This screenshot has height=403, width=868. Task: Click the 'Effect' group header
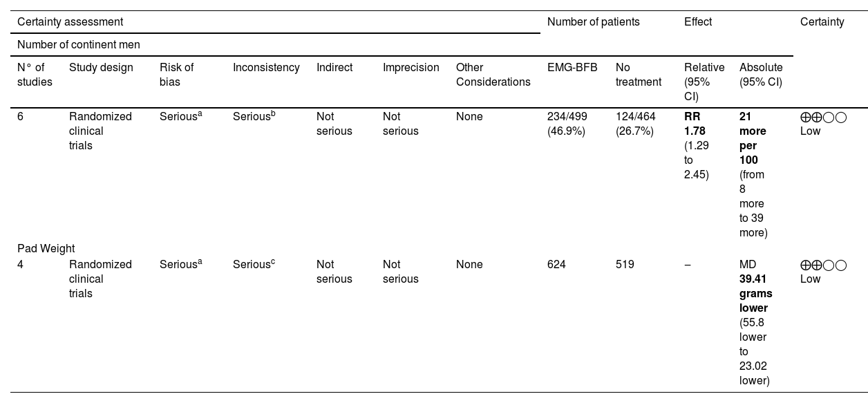pos(697,22)
